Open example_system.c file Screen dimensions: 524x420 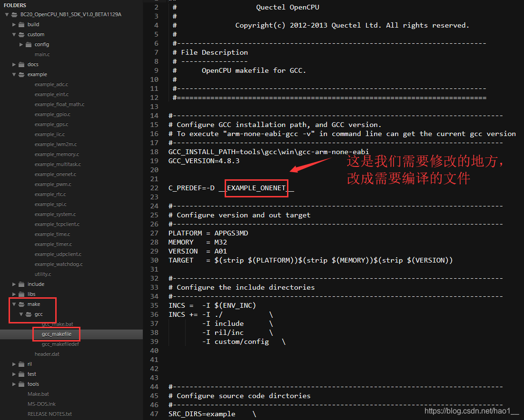click(55, 215)
